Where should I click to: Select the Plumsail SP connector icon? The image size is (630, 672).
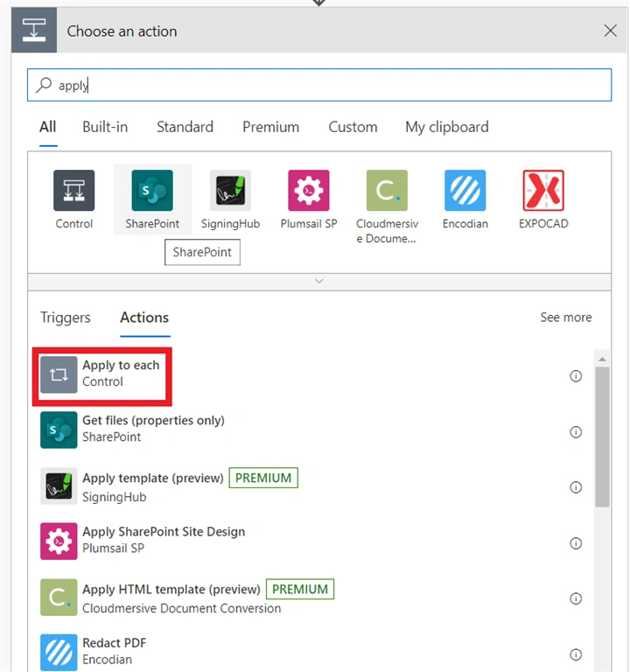[x=309, y=190]
